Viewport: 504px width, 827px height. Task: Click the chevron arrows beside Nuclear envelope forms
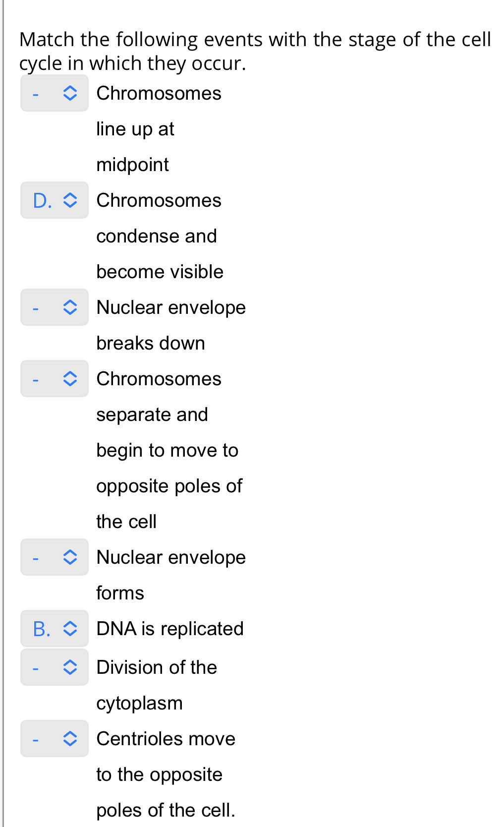[70, 557]
